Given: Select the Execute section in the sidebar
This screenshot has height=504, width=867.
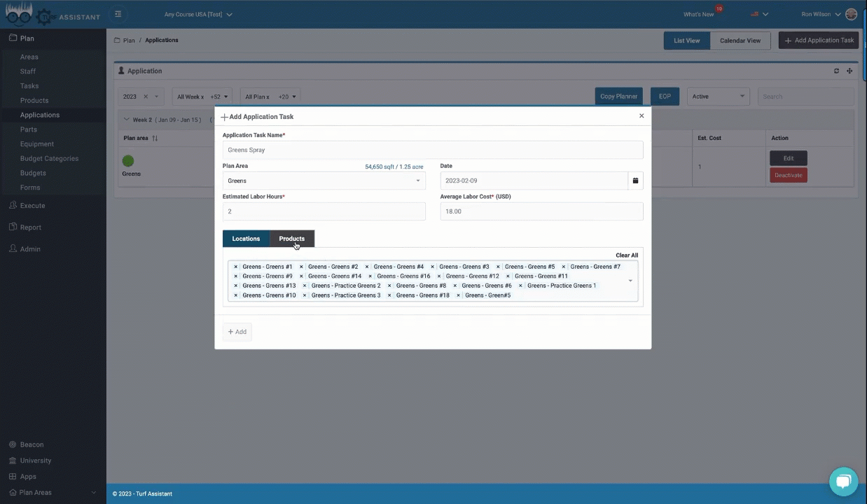Looking at the screenshot, I should (32, 205).
